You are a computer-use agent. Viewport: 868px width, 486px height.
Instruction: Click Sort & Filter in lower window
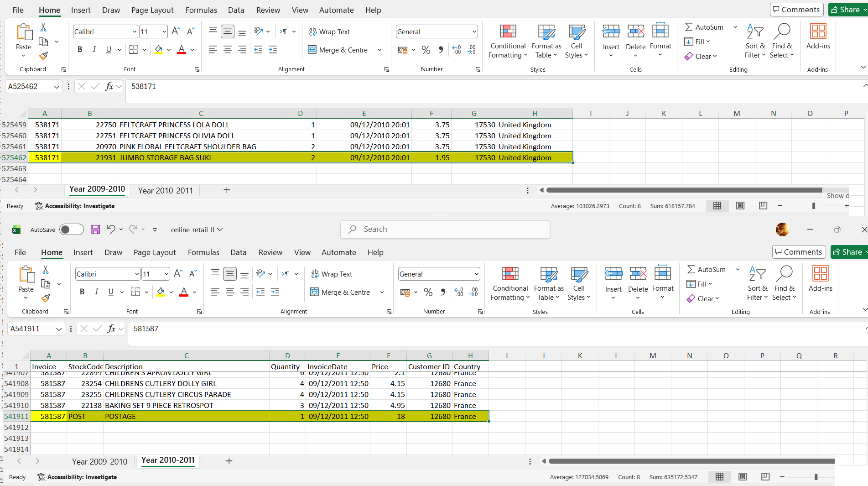757,283
